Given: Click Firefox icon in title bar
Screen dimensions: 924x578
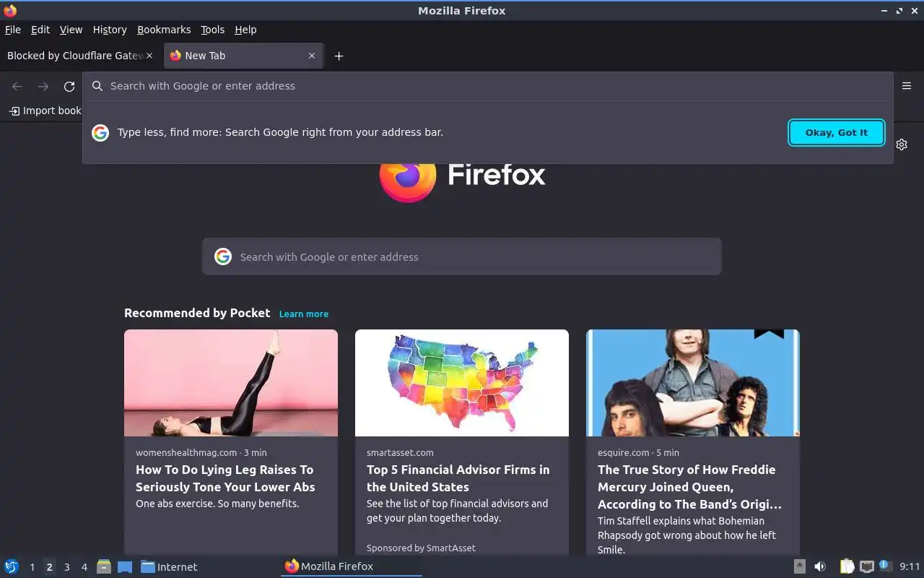Looking at the screenshot, I should [9, 10].
